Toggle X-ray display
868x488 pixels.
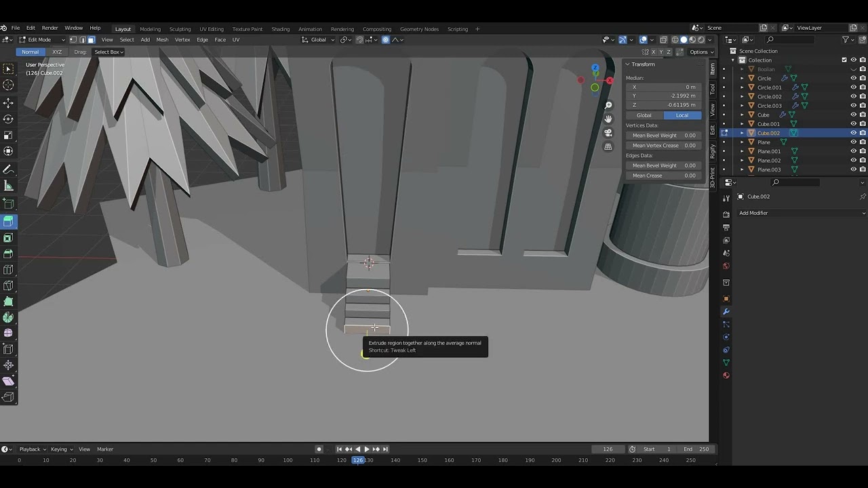pyautogui.click(x=664, y=39)
